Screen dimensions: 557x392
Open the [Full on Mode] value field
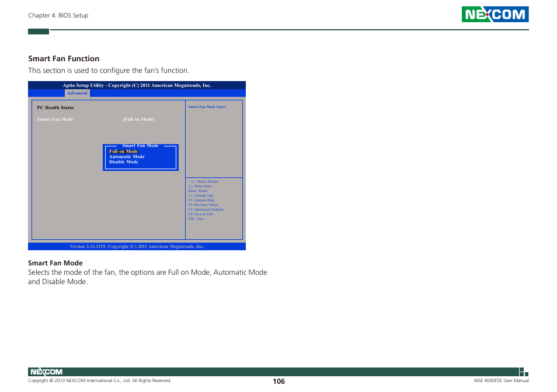(x=138, y=119)
